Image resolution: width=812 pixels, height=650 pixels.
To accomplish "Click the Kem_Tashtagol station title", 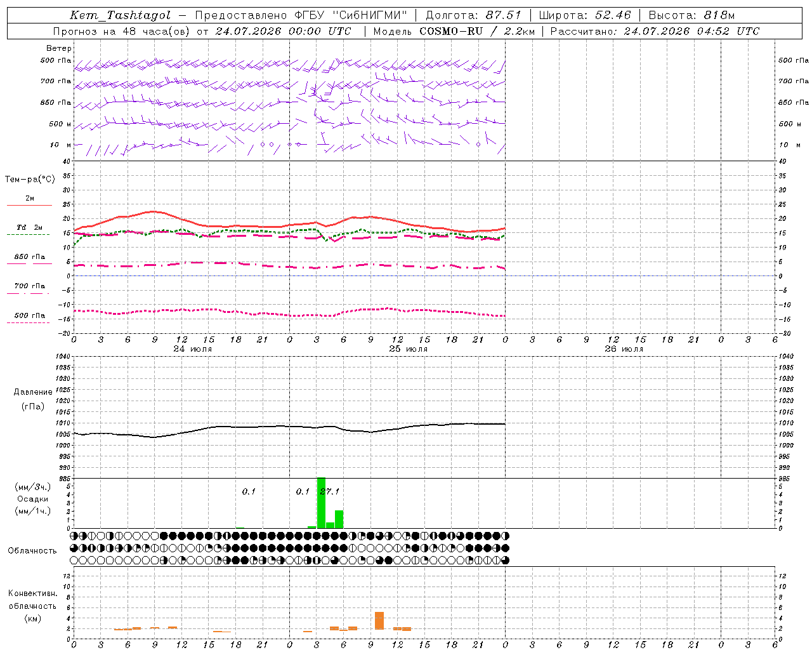I will (x=120, y=15).
